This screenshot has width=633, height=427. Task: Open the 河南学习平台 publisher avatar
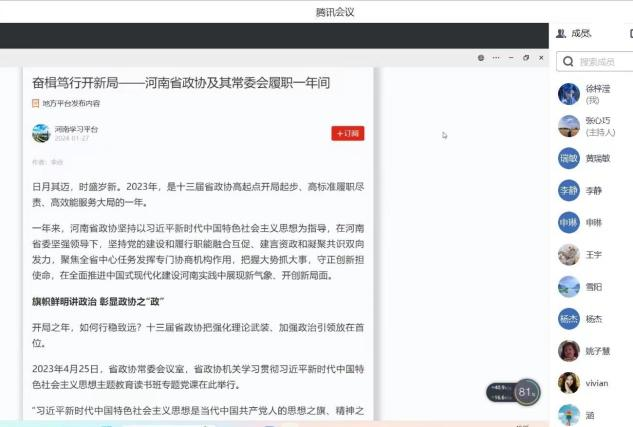point(41,133)
